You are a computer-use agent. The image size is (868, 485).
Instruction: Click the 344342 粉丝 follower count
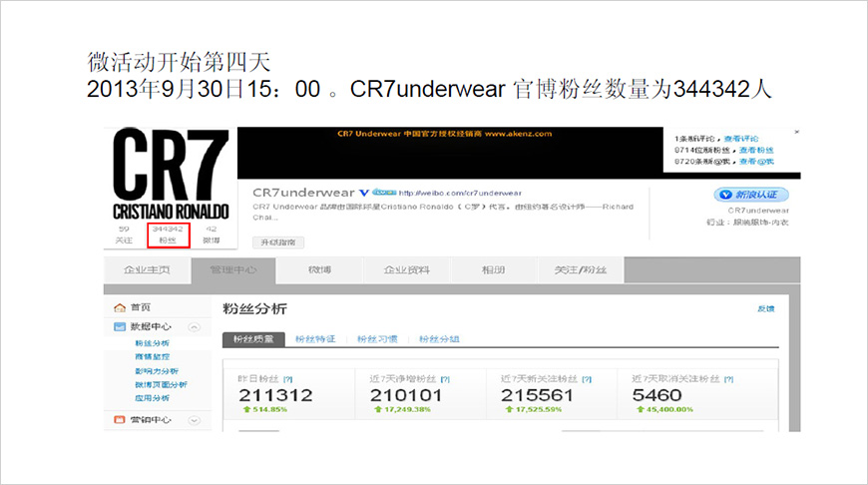click(x=168, y=234)
